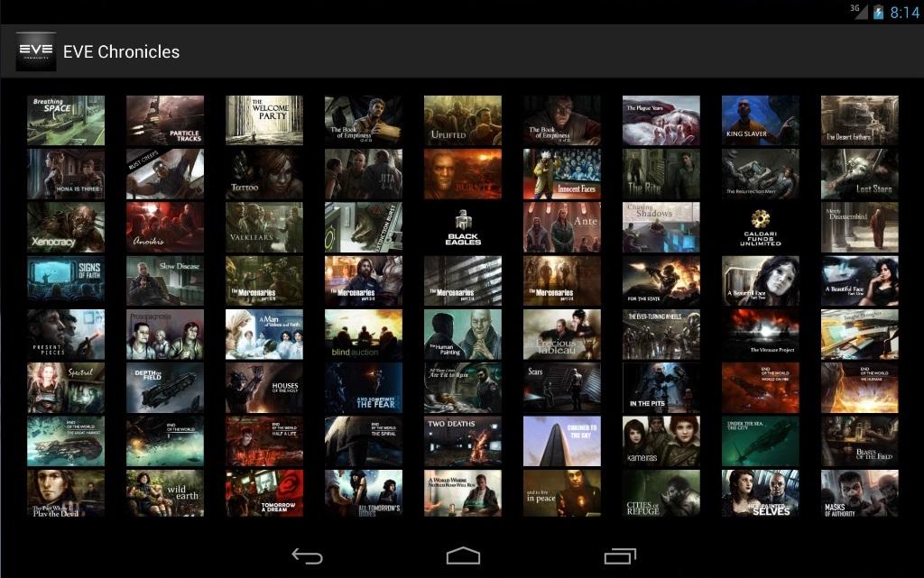Open The Ever-Turning Wheels chronicle
Image resolution: width=924 pixels, height=578 pixels.
pos(661,335)
